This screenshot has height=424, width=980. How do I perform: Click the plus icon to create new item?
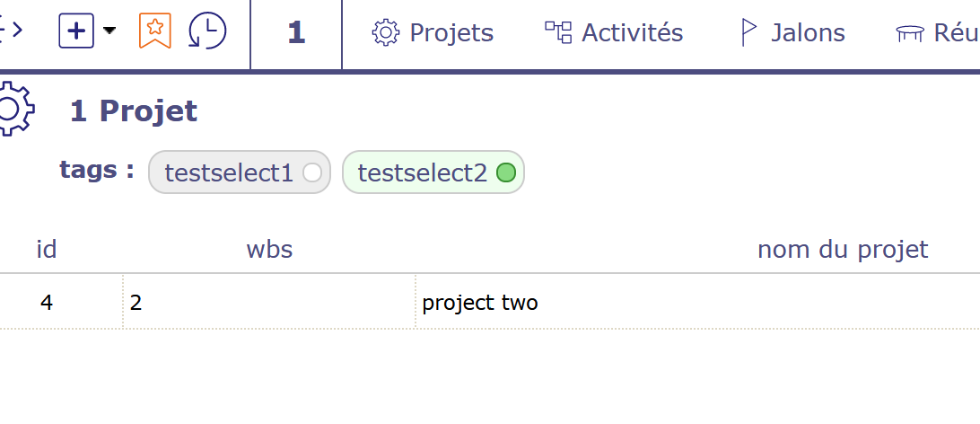point(76,31)
